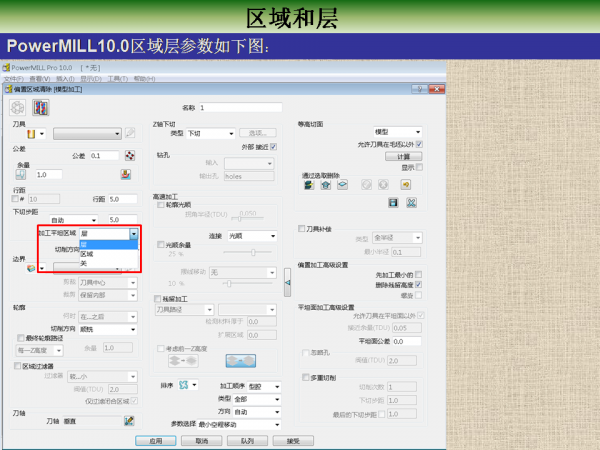
Task: Open the 工具(T) menu
Action: [x=117, y=78]
